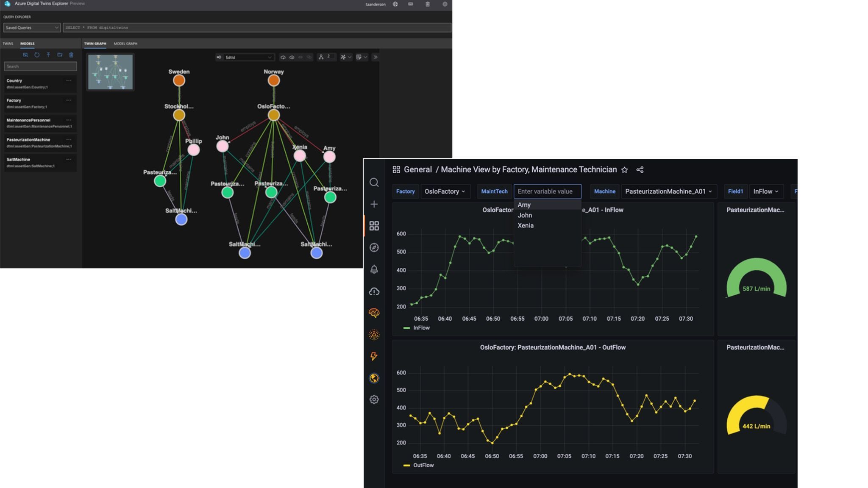Click the Grafana Dashboards grid icon
The width and height of the screenshot is (868, 488).
click(x=374, y=226)
